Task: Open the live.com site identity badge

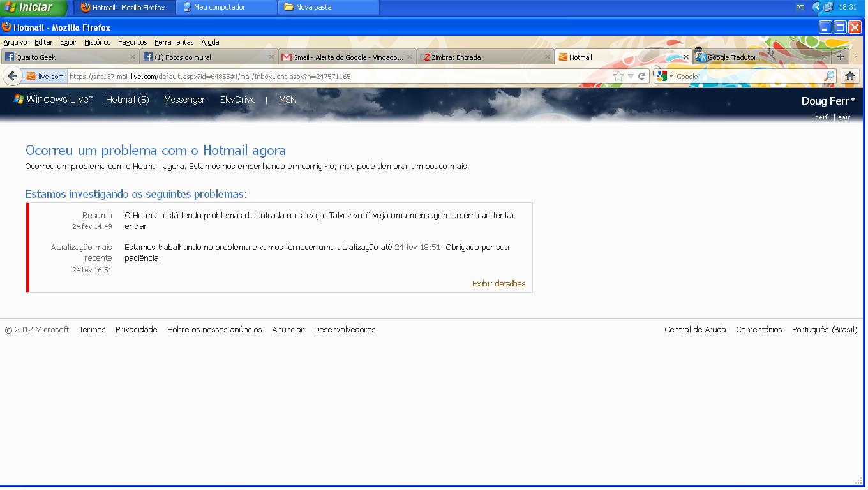Action: [45, 77]
